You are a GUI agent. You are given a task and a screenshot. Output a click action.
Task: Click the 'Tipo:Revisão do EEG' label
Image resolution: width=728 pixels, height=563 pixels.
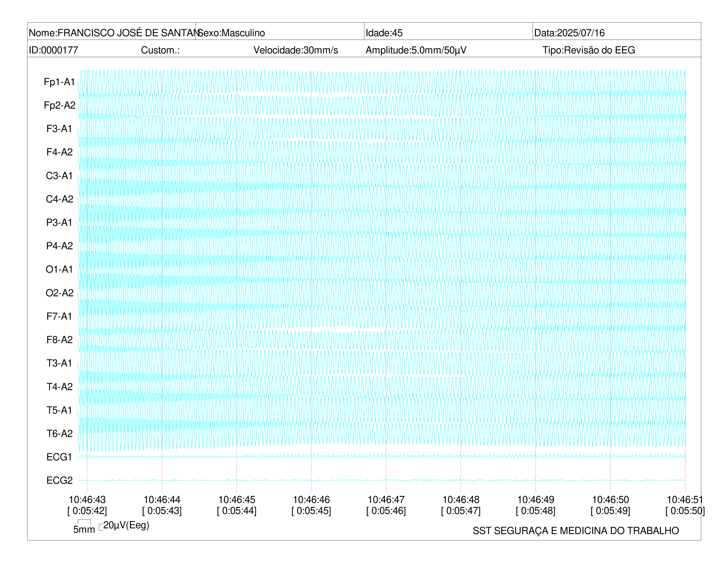pyautogui.click(x=589, y=50)
